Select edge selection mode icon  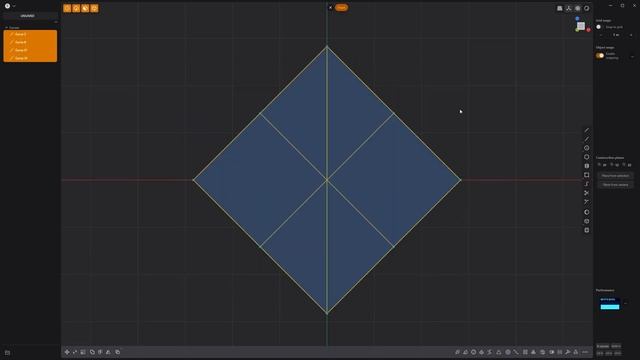[x=76, y=8]
